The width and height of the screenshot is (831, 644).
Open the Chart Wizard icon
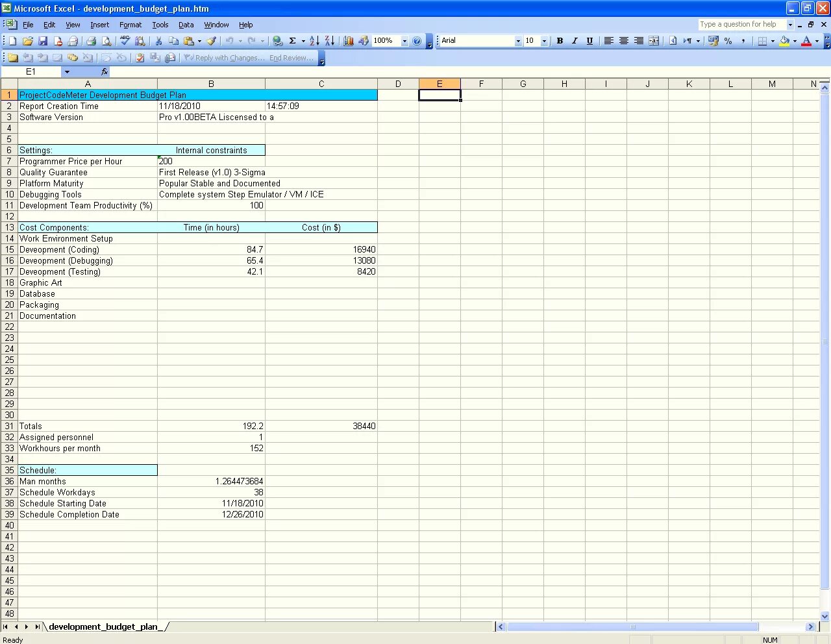pyautogui.click(x=348, y=41)
